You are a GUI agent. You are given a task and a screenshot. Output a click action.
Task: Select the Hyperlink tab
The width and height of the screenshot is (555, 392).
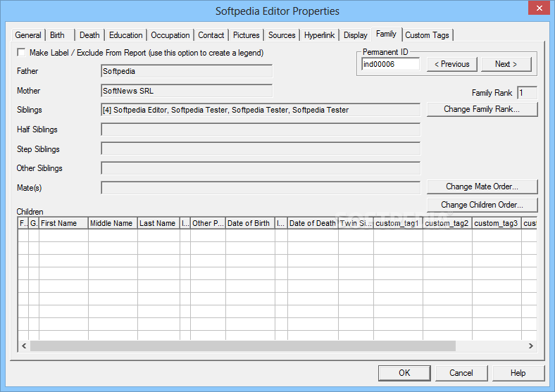click(319, 35)
